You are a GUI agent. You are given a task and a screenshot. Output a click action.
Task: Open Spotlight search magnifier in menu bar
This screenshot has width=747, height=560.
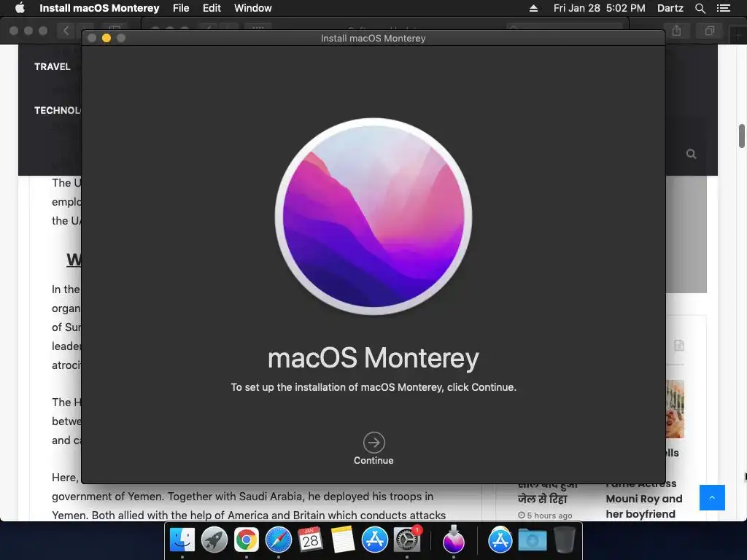tap(700, 8)
